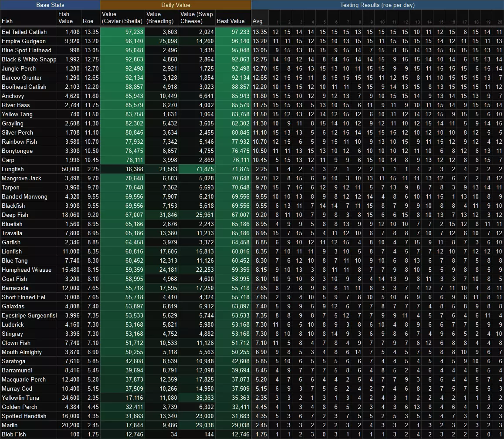The image size is (504, 439).
Task: Select the 'Tarpon' name cell
Action: tap(29, 188)
